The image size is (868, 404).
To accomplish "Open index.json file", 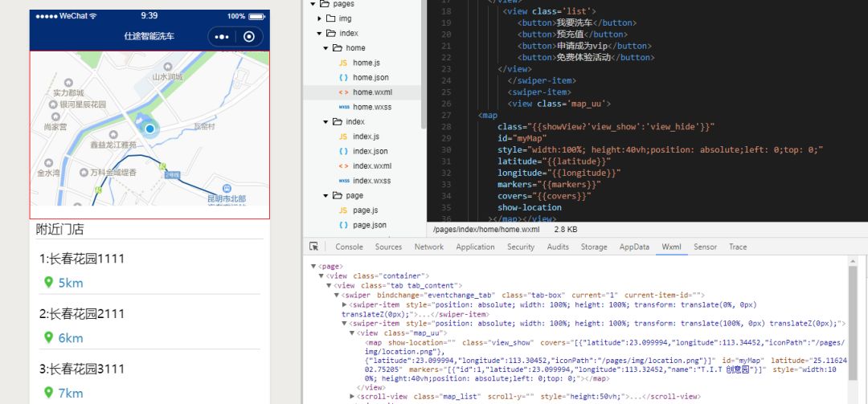I will tap(371, 151).
